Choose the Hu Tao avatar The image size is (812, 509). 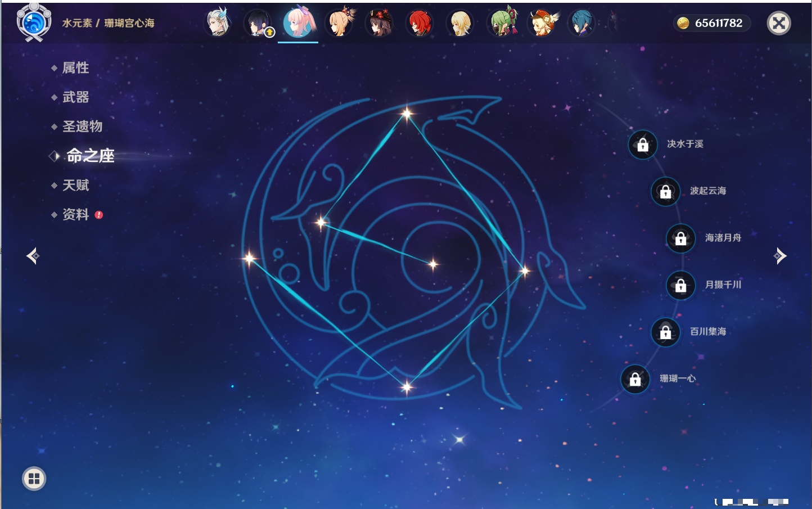(380, 23)
